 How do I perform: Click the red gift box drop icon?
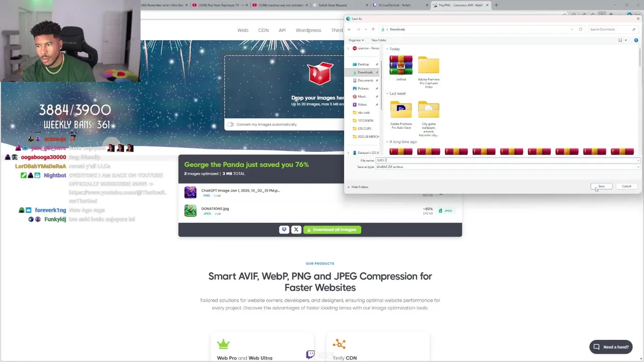pyautogui.click(x=320, y=73)
